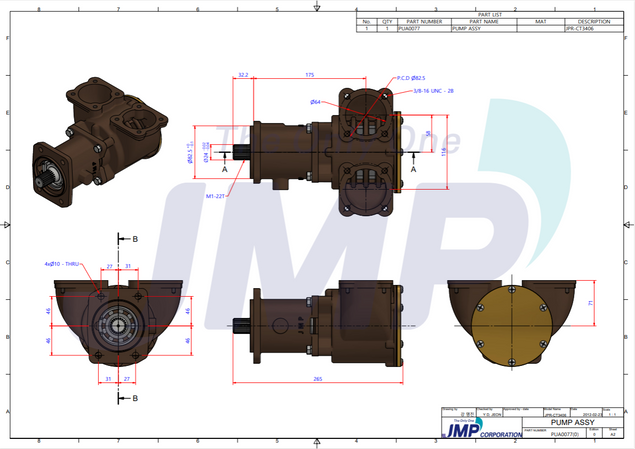Click the 71 height dimension
Viewport: 635px width, 449px height.
pyautogui.click(x=590, y=301)
